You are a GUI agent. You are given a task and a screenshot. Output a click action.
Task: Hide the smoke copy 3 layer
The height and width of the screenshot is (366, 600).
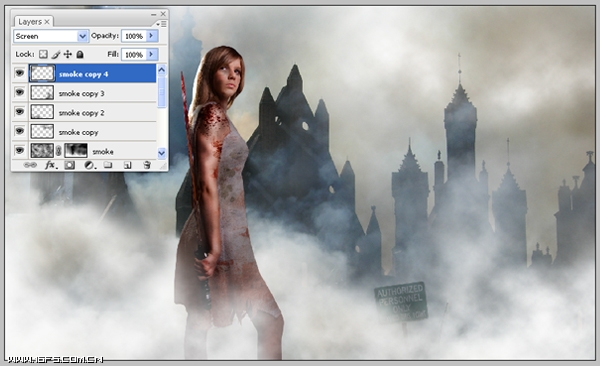click(x=20, y=92)
